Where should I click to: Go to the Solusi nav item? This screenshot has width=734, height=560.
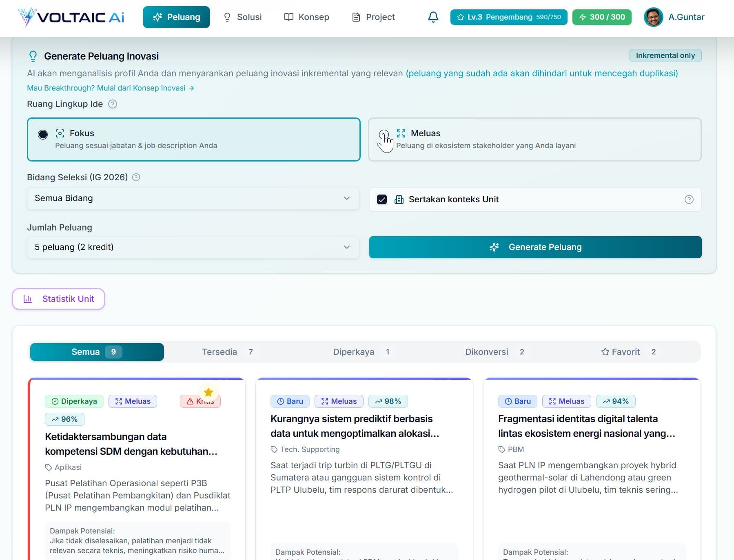(x=243, y=17)
